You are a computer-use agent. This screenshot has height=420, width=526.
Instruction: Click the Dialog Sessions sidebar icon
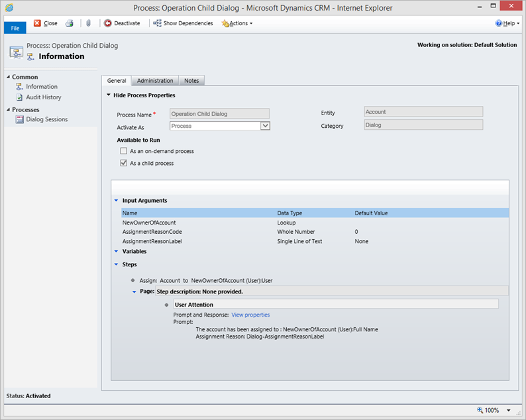19,119
